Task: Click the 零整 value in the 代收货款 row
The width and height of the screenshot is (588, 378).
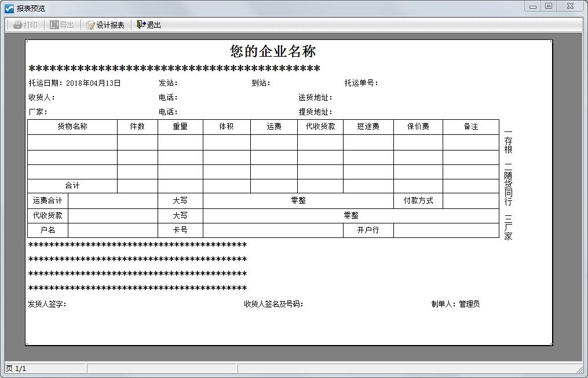Action: click(351, 216)
